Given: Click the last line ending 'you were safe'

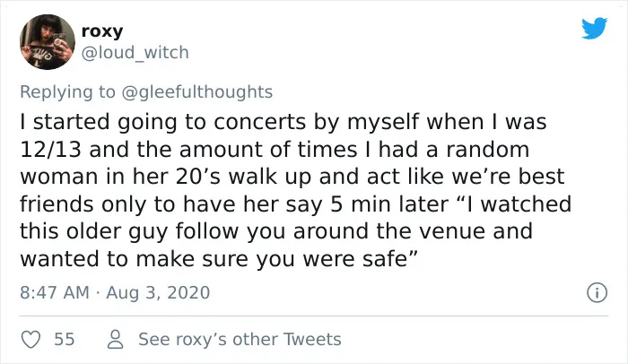Looking at the screenshot, I should click(x=219, y=259).
